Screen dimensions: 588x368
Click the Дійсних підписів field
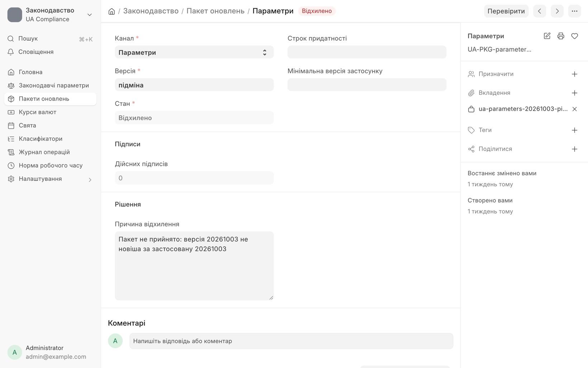pyautogui.click(x=194, y=178)
